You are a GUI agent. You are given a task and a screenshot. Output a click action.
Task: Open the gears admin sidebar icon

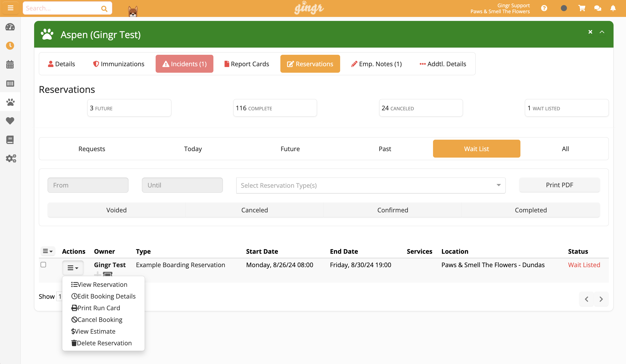[11, 158]
